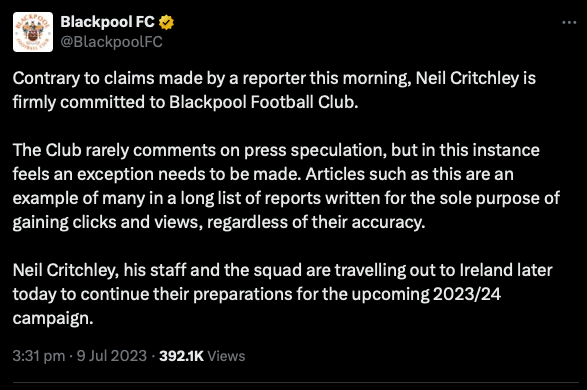The image size is (587, 390).
Task: Open the @BlackpoolFC handle link
Action: tap(112, 42)
